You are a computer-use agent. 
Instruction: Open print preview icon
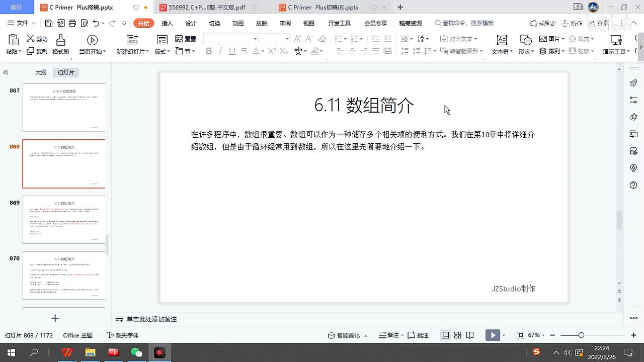pos(84,23)
